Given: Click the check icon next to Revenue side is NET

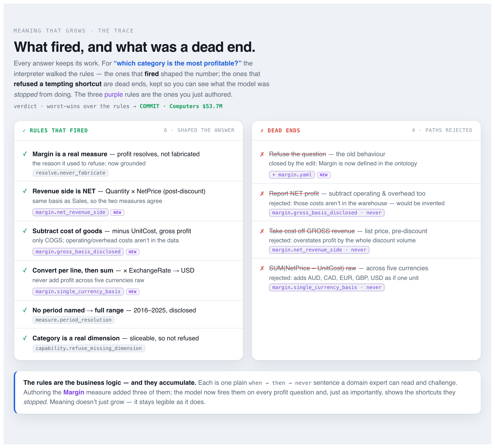Looking at the screenshot, I should (25, 191).
